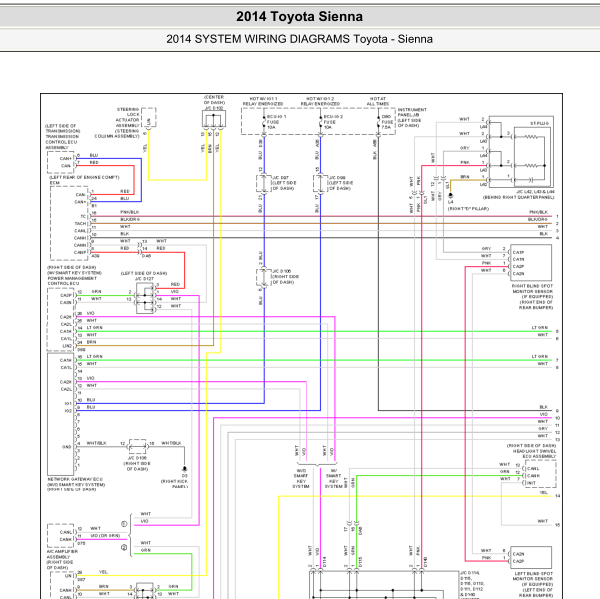
Task: Click the '(RIGHT KICK PANEL)' note
Action: [x=174, y=484]
